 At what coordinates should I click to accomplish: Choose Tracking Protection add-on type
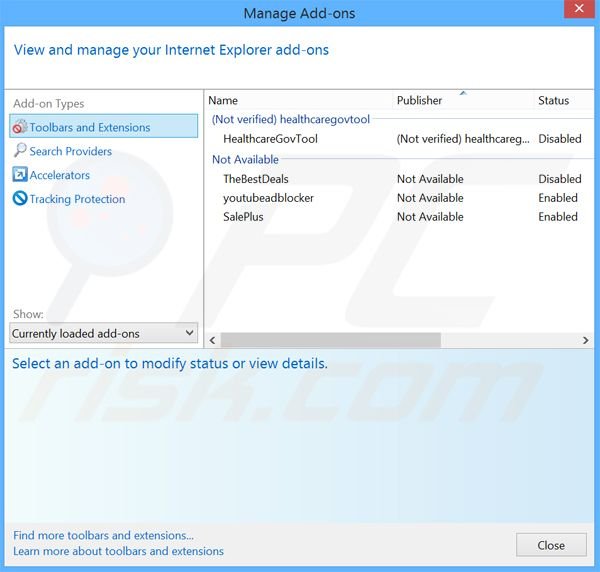(x=77, y=199)
